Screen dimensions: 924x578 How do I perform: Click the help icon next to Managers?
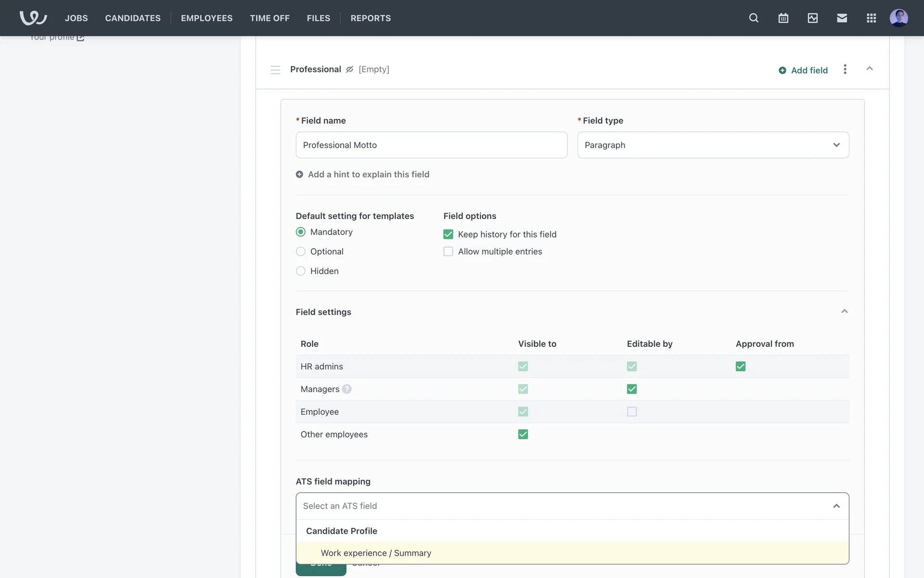tap(347, 389)
